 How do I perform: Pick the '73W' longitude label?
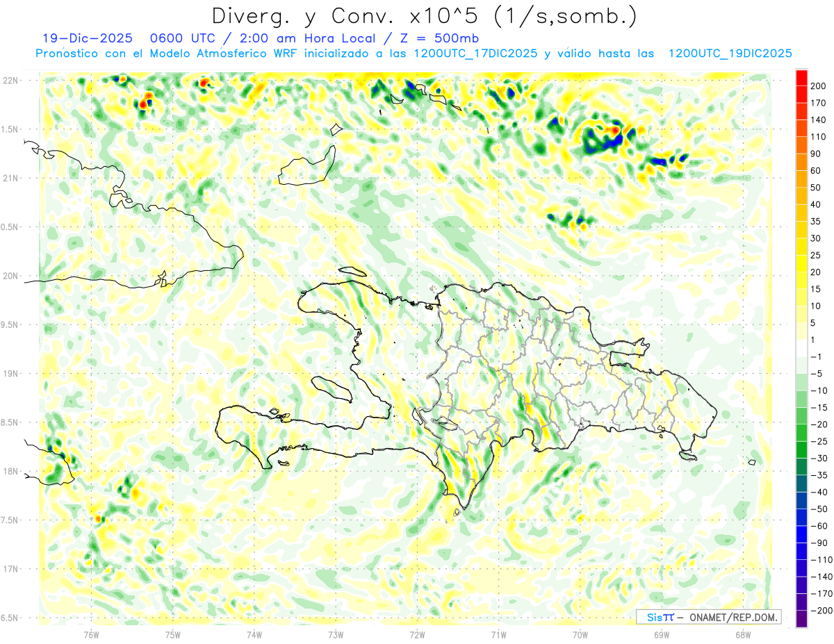pyautogui.click(x=336, y=634)
